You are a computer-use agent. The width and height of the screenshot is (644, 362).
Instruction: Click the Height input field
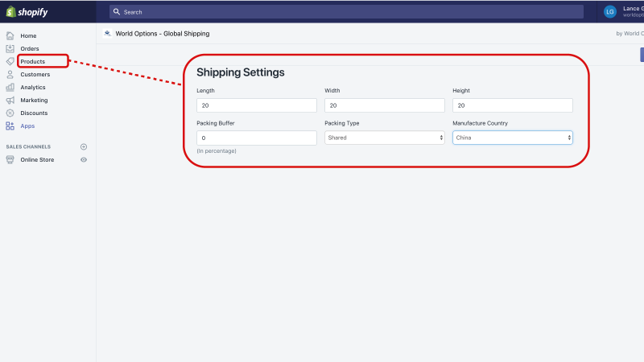(513, 105)
